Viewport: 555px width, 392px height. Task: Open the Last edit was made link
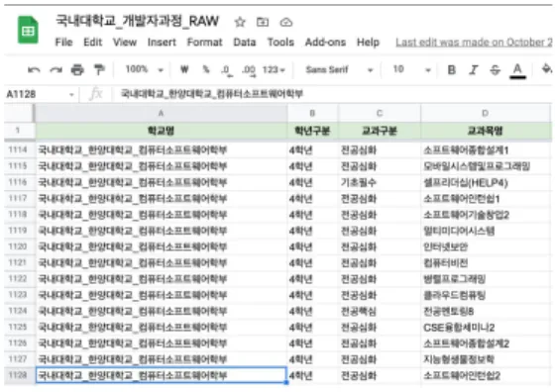[x=474, y=43]
